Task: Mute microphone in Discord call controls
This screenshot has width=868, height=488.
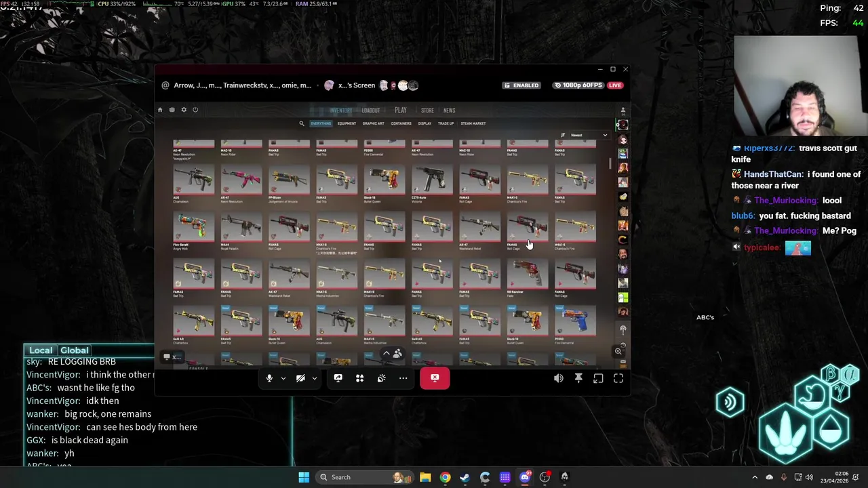Action: coord(269,378)
